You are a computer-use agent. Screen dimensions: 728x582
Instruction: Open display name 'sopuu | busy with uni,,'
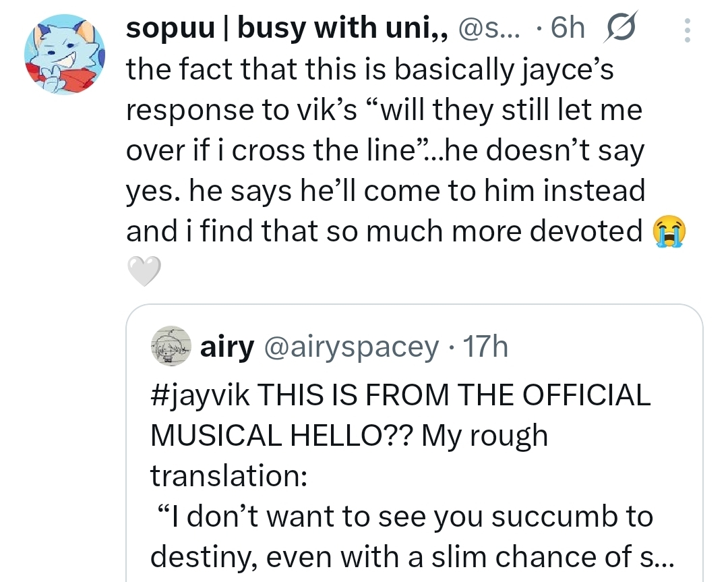(286, 30)
